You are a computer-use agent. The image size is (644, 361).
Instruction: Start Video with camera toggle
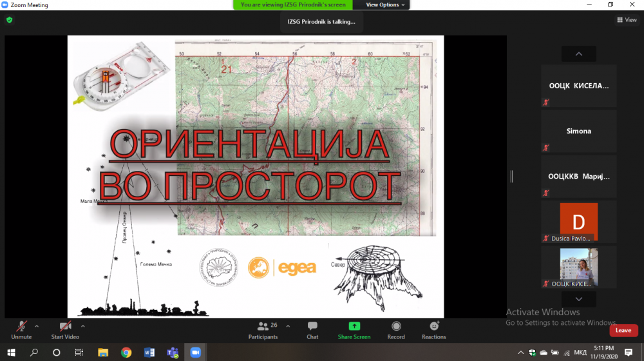click(x=65, y=330)
